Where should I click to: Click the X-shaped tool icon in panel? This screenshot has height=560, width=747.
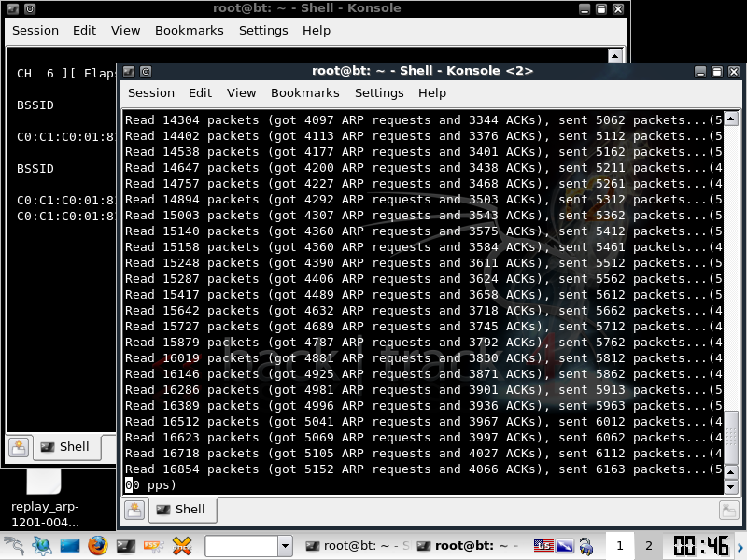tap(182, 545)
